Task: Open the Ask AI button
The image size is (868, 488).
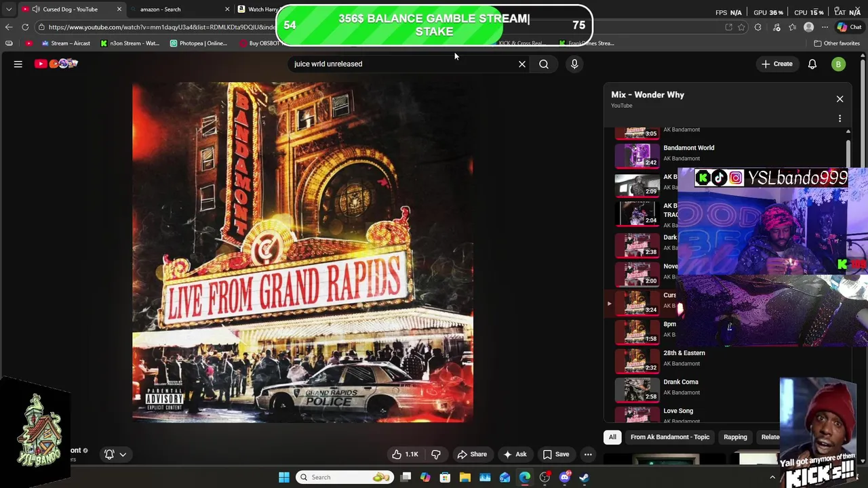Action: tap(515, 454)
